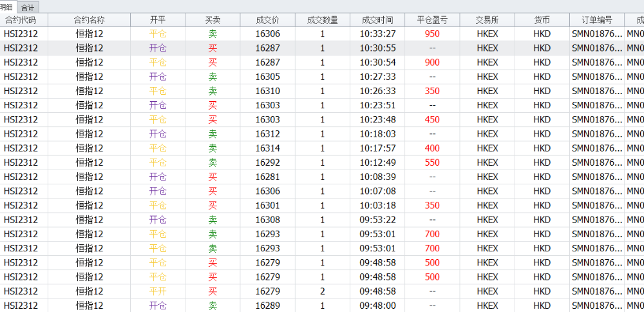Click price 16292 cell
The image size is (644, 312).
coord(267,162)
